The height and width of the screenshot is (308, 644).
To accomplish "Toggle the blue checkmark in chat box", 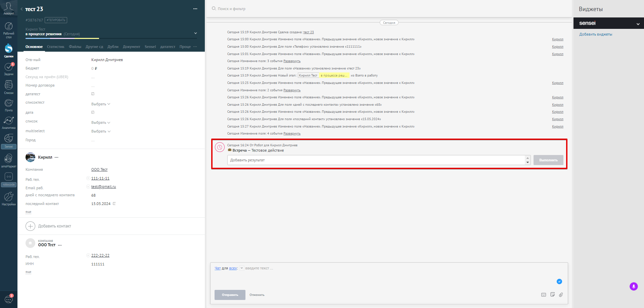I will pos(559,281).
